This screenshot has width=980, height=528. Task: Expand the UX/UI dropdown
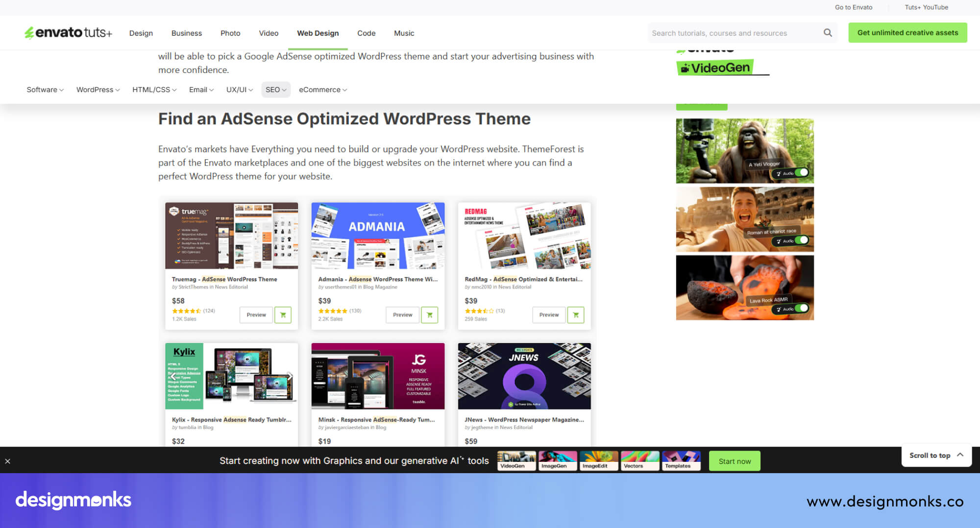tap(240, 90)
